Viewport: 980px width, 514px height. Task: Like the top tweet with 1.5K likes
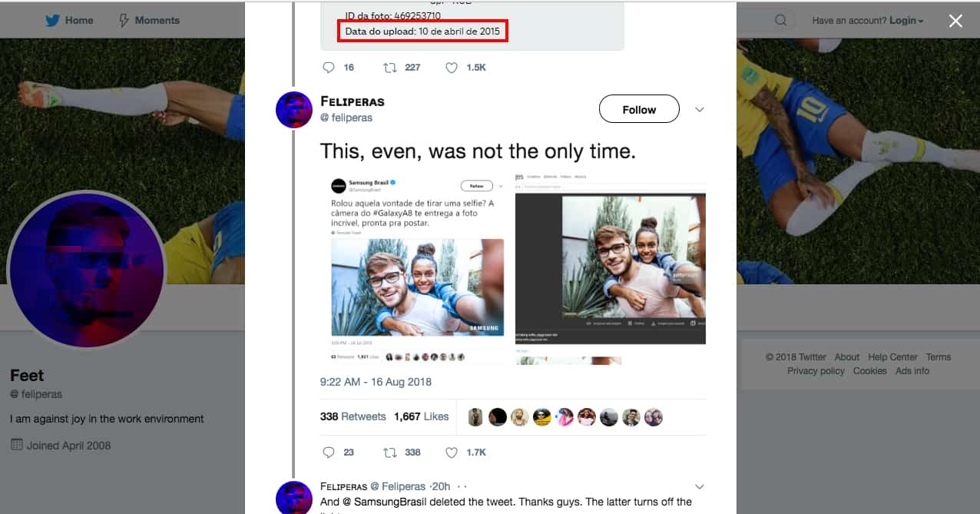pos(452,68)
